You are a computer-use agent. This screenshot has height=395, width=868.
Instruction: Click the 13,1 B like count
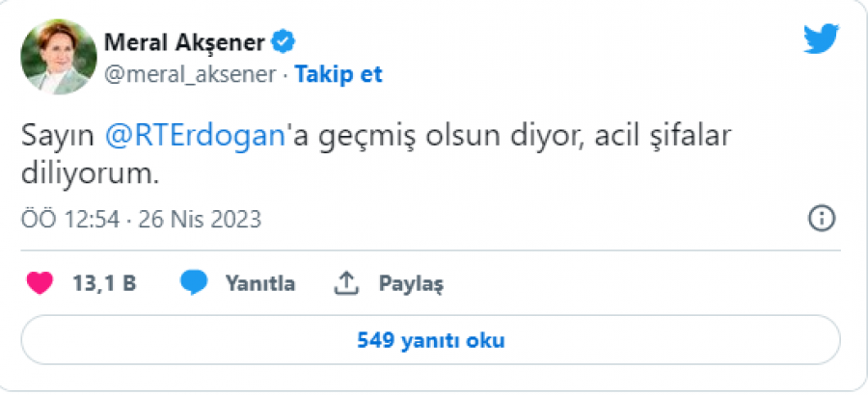(x=104, y=284)
